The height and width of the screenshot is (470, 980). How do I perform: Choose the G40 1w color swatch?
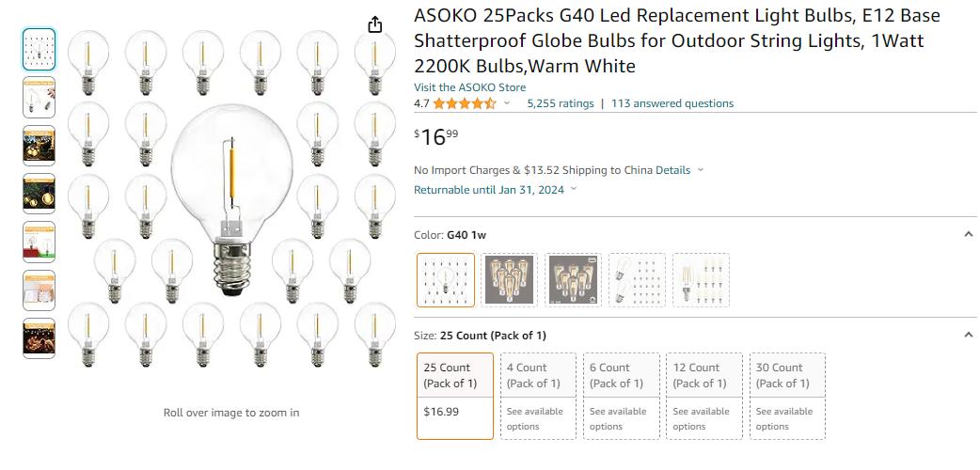[x=446, y=280]
